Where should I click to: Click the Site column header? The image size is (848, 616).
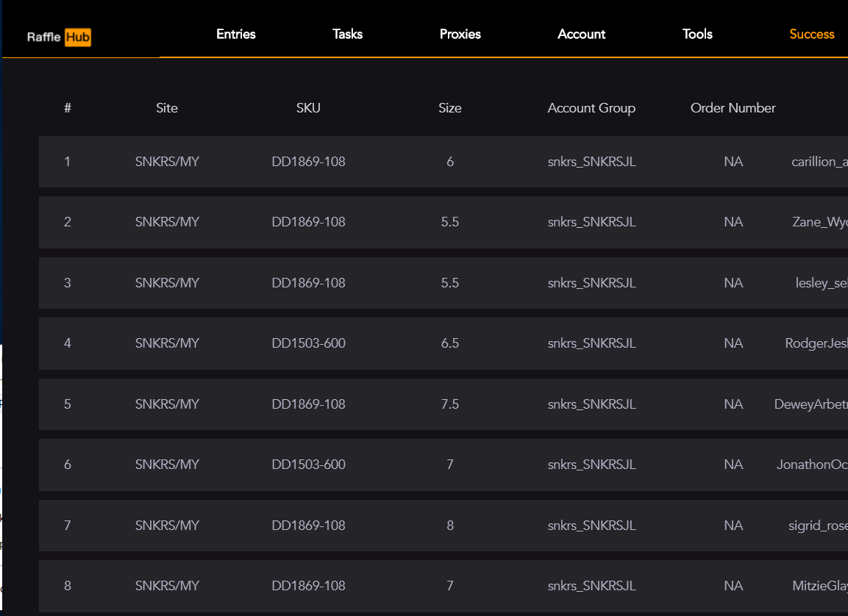(x=166, y=108)
